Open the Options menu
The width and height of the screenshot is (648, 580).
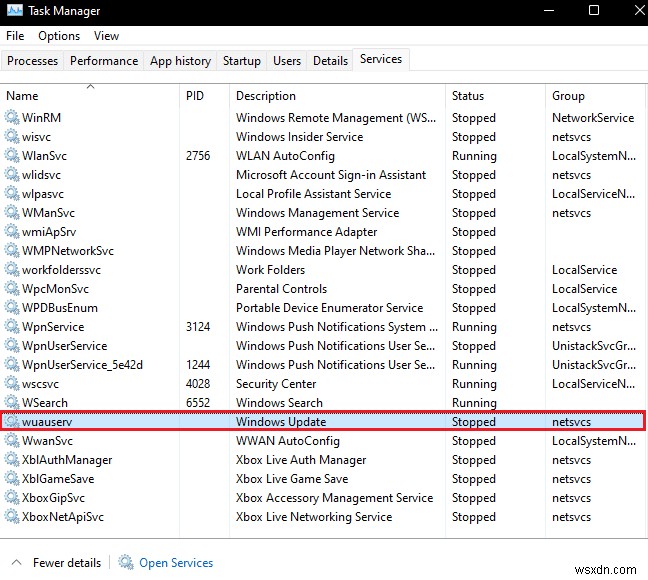59,36
